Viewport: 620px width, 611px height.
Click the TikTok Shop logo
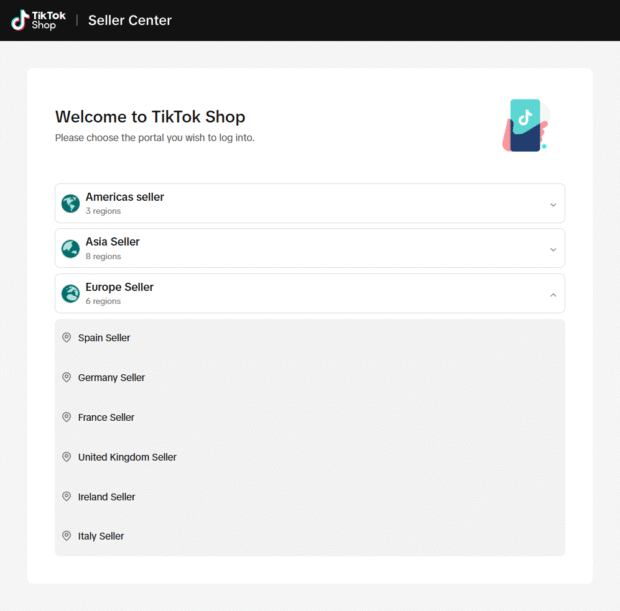point(38,20)
